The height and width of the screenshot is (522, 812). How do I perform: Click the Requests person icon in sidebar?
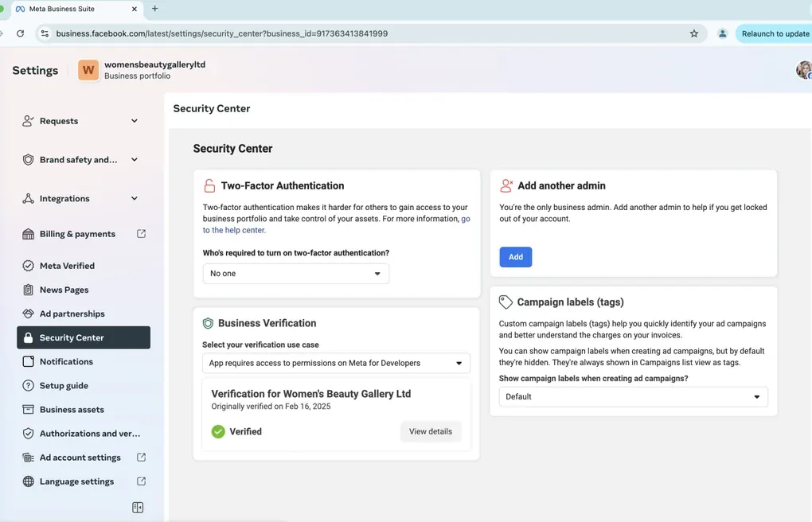28,121
